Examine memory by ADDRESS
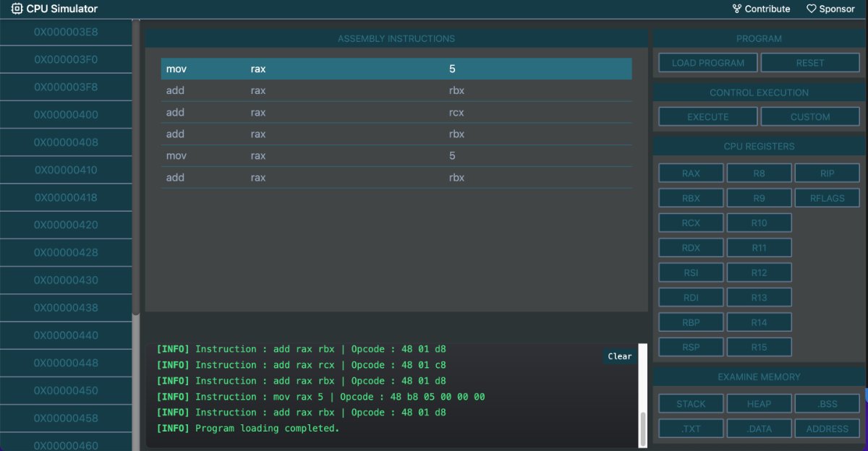 pyautogui.click(x=827, y=429)
